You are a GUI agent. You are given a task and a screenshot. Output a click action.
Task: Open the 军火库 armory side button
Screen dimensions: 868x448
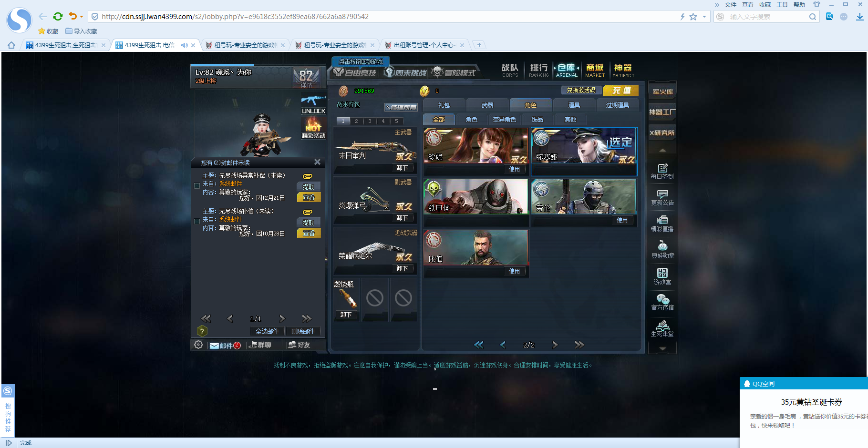coord(662,92)
